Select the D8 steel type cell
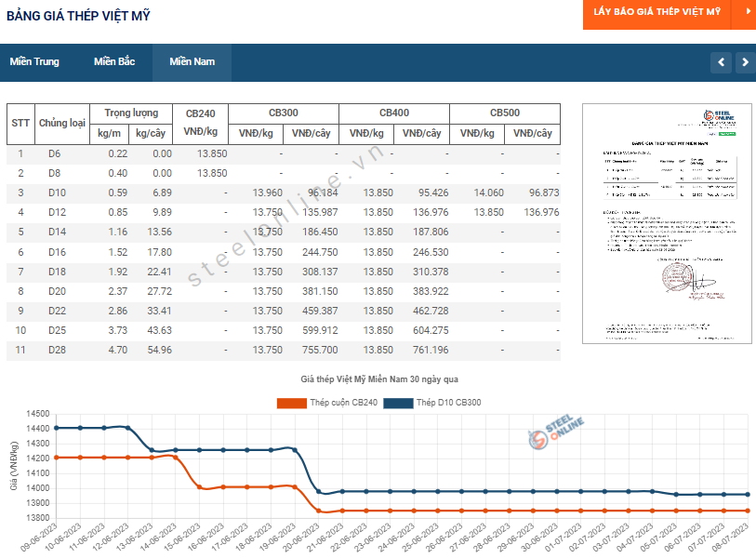 coord(55,173)
